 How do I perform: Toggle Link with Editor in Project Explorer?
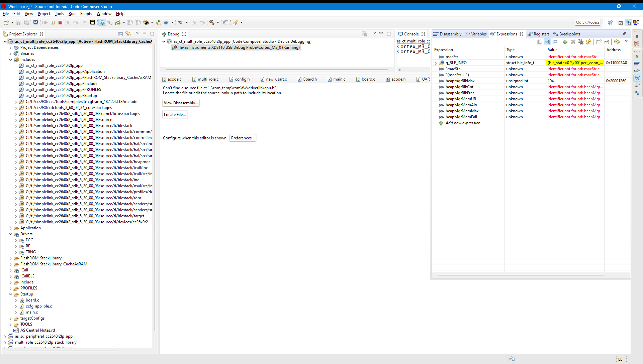coord(128,34)
